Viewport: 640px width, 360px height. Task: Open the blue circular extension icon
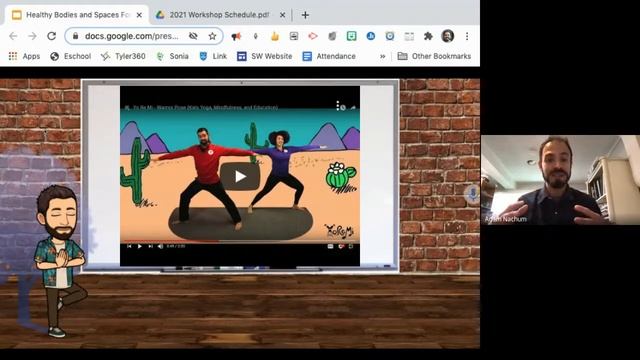coord(371,36)
